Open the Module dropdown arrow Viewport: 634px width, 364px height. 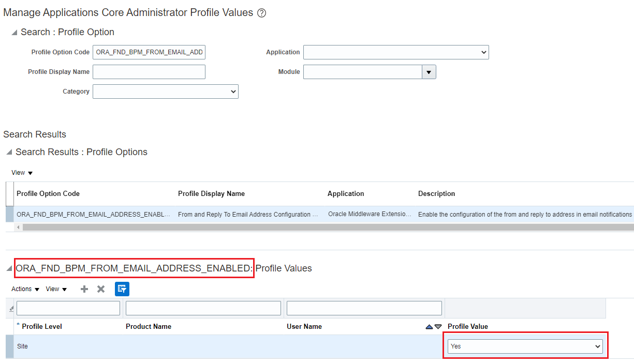429,72
